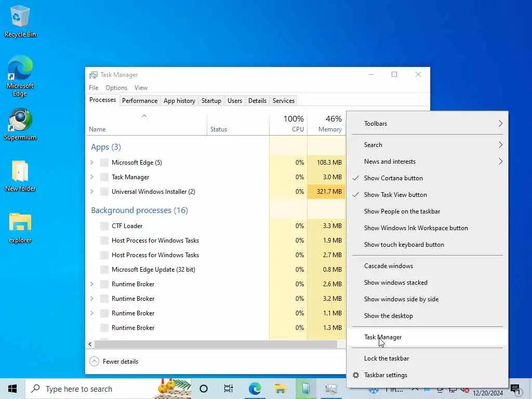Switch to the Performance tab
This screenshot has height=399, width=532.
(x=140, y=101)
